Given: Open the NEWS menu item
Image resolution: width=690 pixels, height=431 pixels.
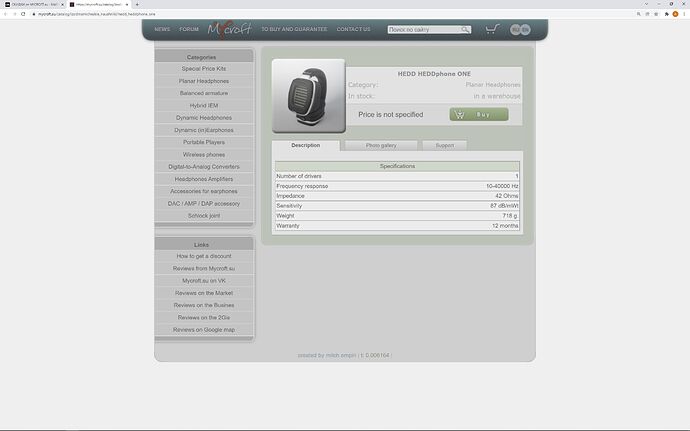Looking at the screenshot, I should [162, 29].
